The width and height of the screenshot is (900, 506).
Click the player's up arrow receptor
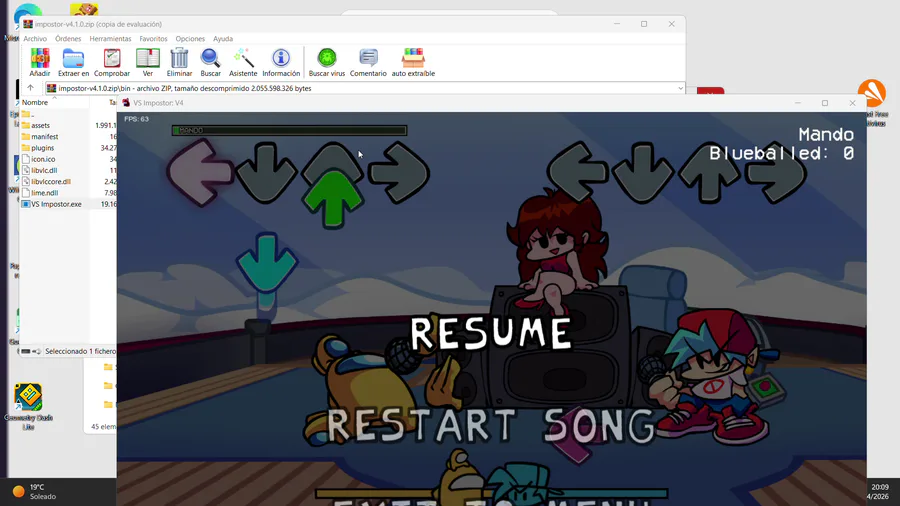click(x=709, y=172)
